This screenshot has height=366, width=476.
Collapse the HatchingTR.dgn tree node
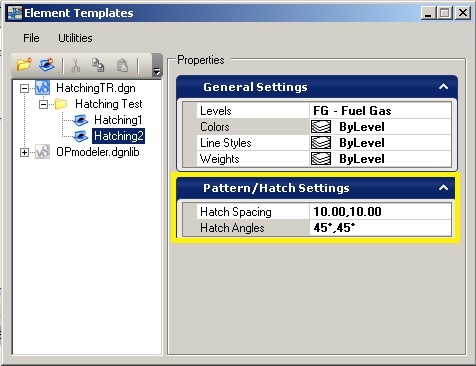click(24, 88)
